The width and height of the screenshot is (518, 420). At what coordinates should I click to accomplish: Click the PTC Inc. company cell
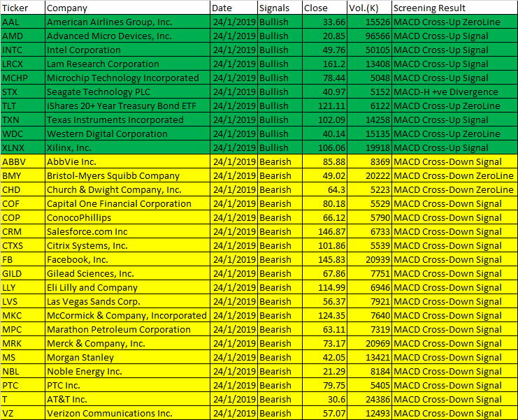[127, 385]
